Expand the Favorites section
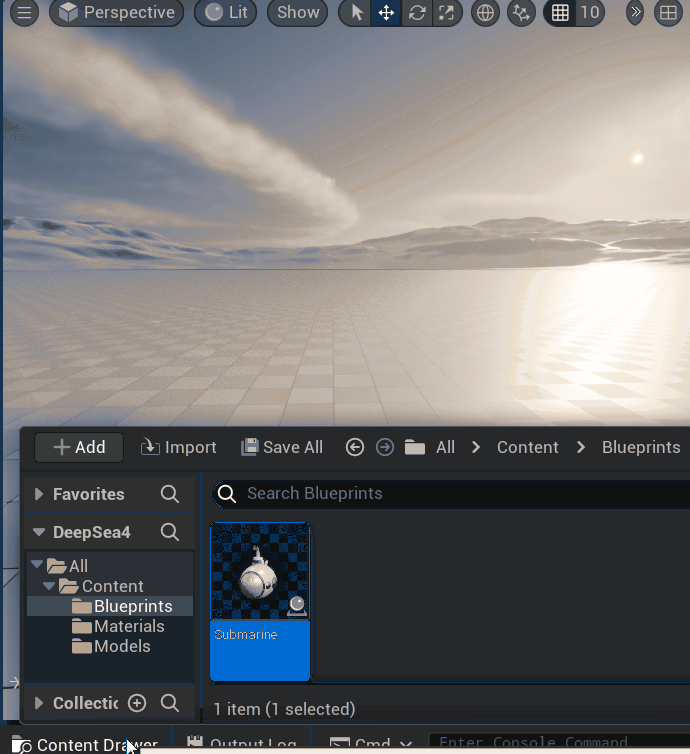Viewport: 690px width, 754px height. (x=40, y=494)
